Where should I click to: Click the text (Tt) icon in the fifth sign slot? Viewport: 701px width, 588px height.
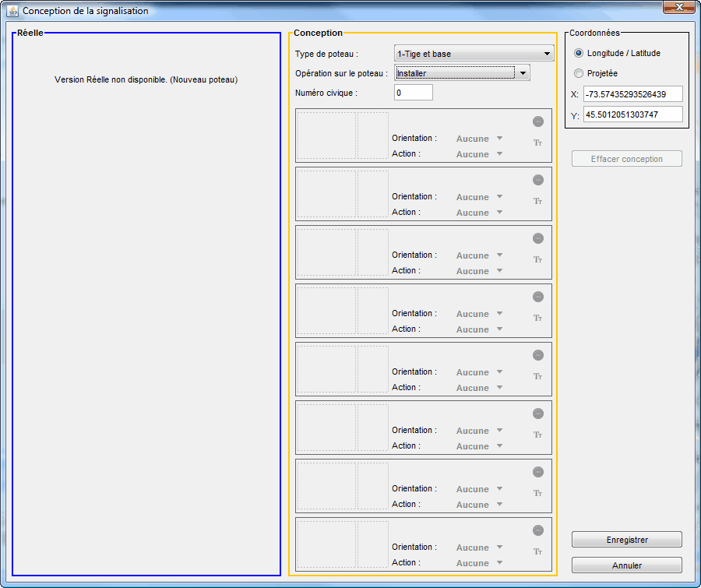537,376
